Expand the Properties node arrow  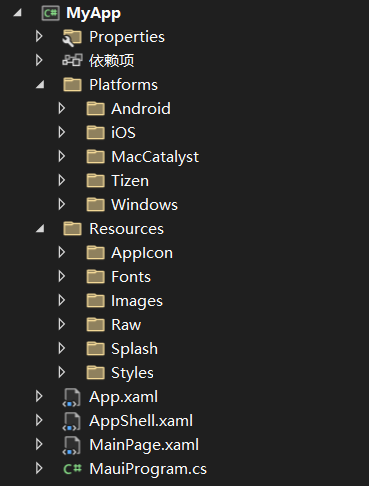pos(39,36)
